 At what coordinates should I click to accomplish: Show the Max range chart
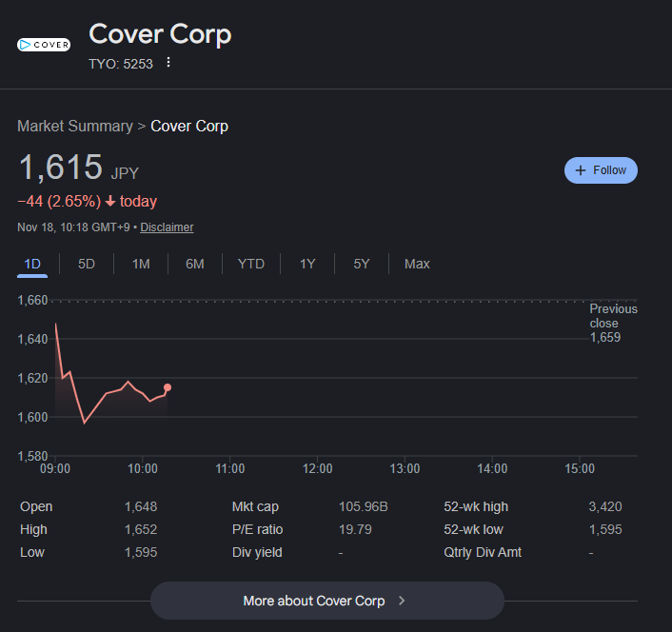(x=417, y=264)
